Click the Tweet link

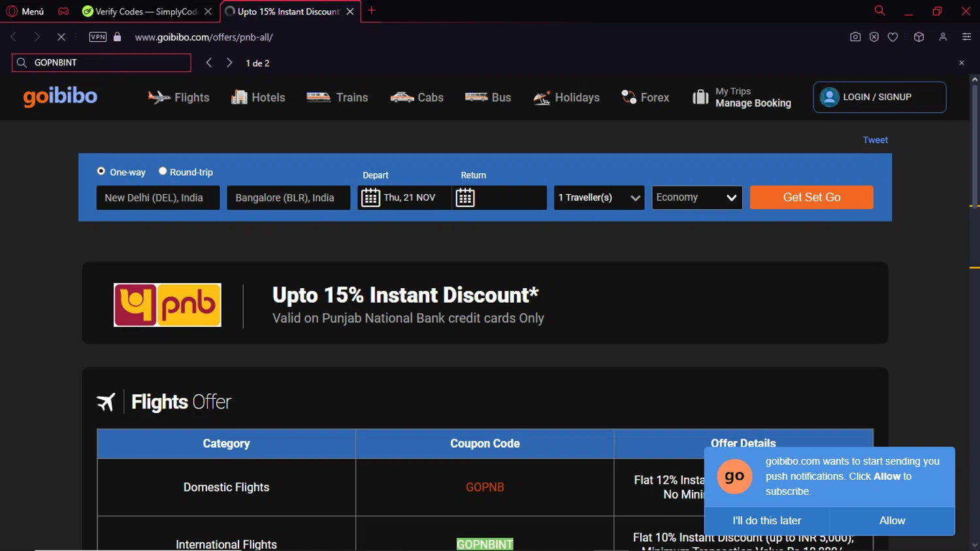click(x=875, y=140)
